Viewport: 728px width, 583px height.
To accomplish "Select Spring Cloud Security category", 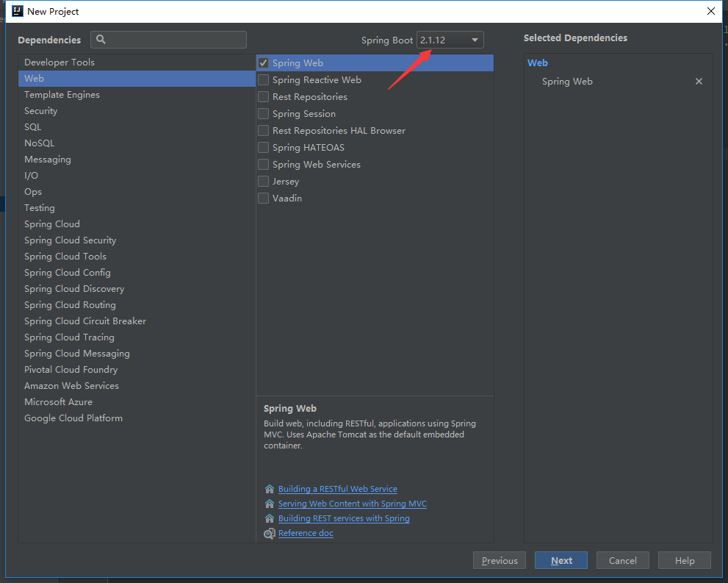I will point(137,240).
